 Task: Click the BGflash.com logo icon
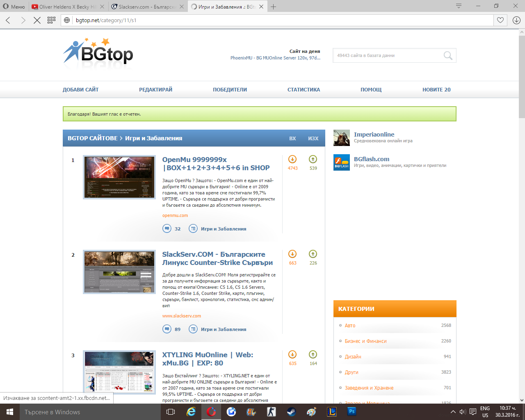[342, 162]
